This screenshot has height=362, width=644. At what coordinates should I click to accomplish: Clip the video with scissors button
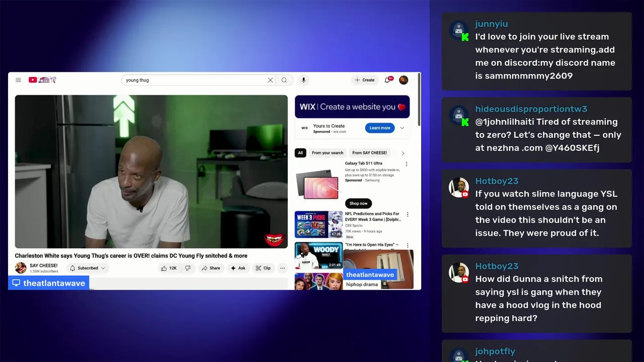tap(263, 268)
